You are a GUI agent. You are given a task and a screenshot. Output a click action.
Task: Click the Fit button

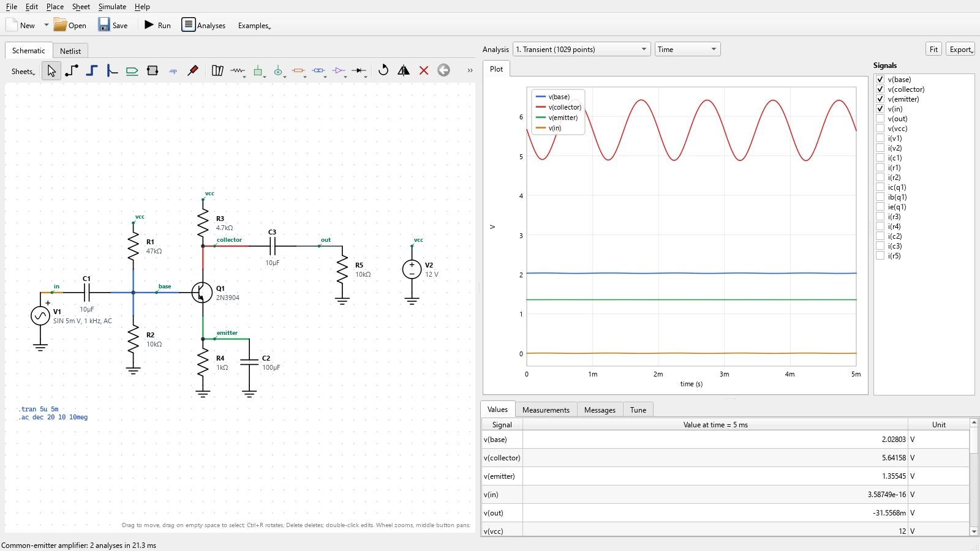coord(933,49)
